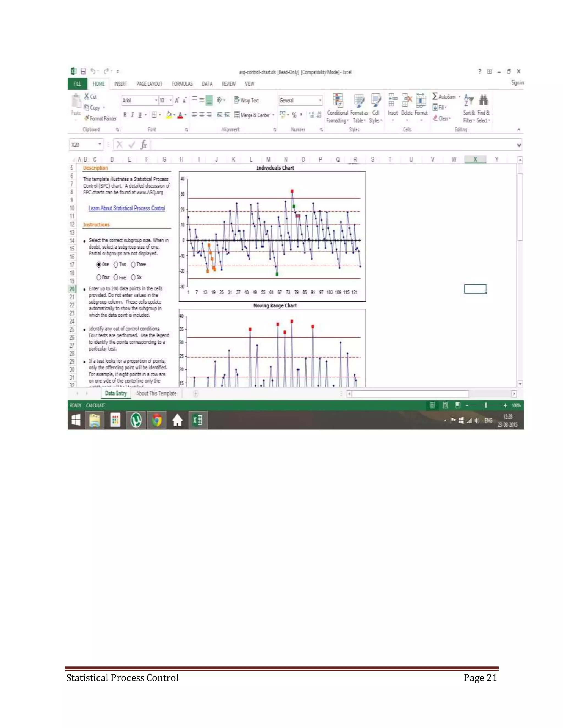Open the General number format dropdown
The width and height of the screenshot is (563, 728).
(x=320, y=100)
